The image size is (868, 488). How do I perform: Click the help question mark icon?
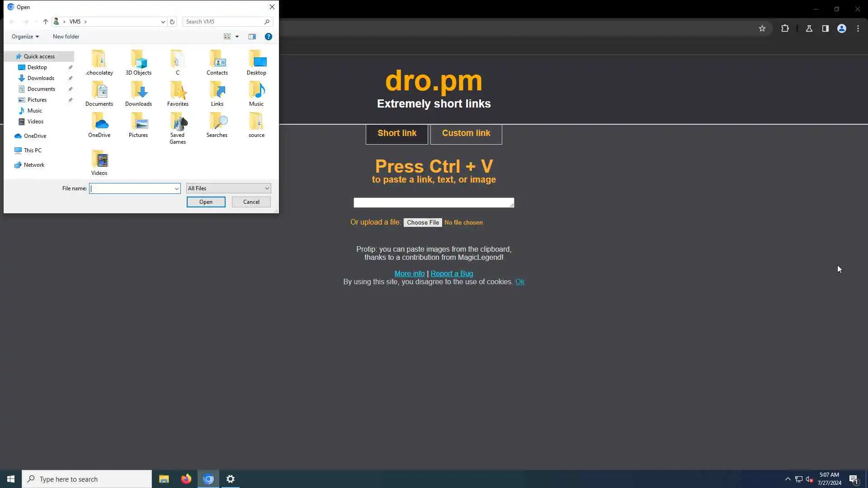click(x=269, y=37)
